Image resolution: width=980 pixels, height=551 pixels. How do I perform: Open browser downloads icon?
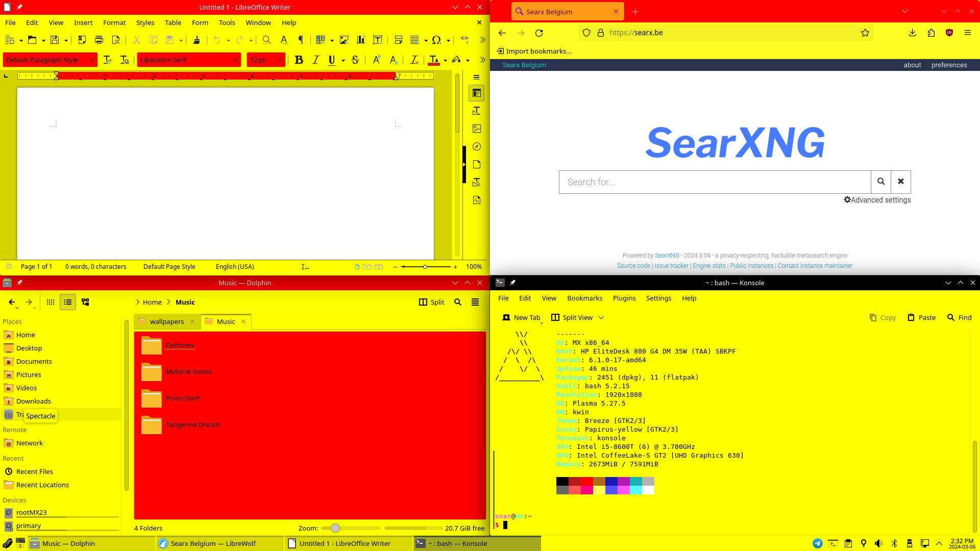tap(912, 33)
